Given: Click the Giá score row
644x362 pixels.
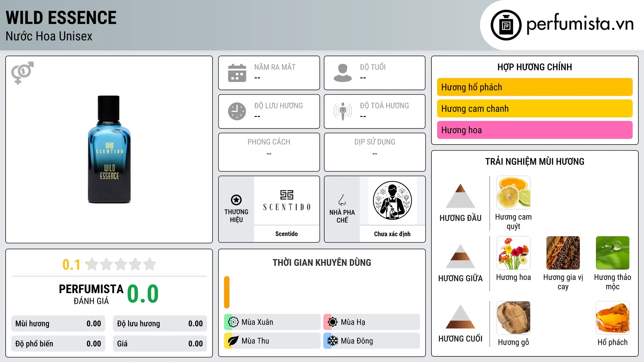Looking at the screenshot, I should click(x=160, y=344).
